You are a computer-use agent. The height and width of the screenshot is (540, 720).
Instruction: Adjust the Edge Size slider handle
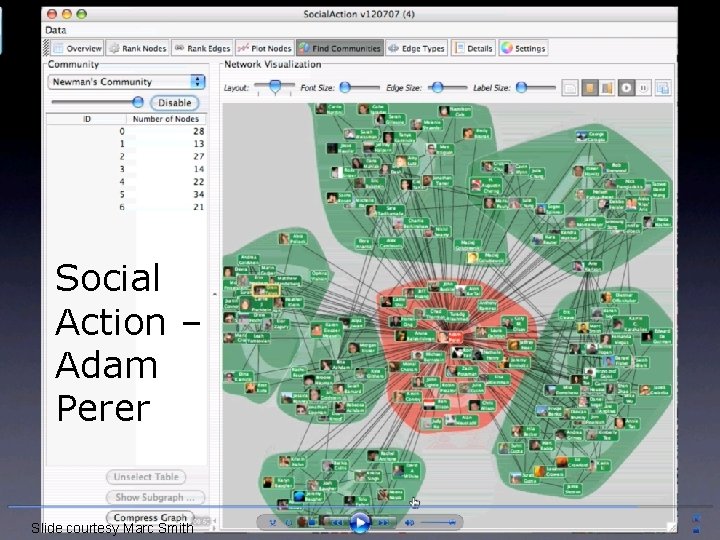[x=438, y=87]
